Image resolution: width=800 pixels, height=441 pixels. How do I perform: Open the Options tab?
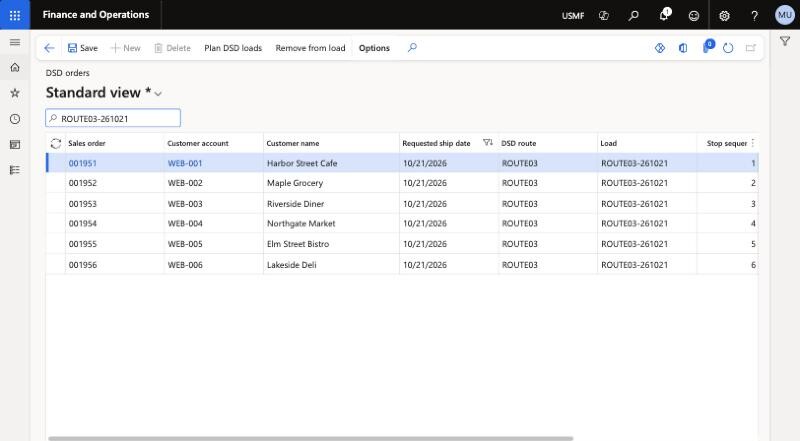point(374,48)
